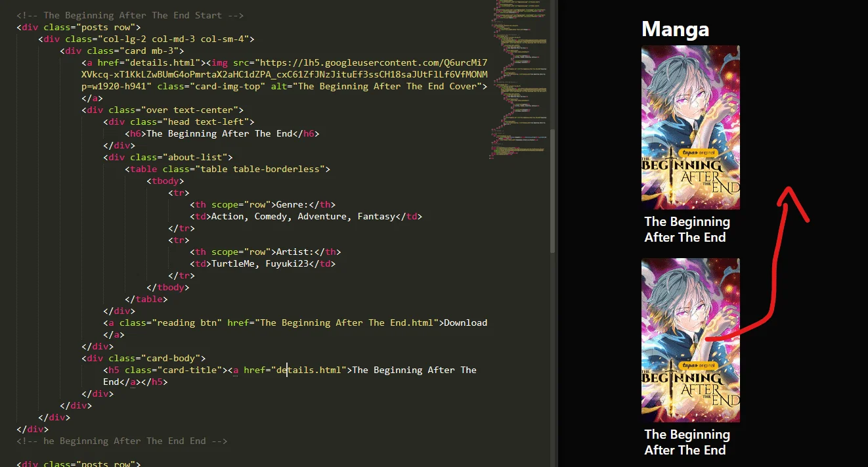This screenshot has width=868, height=467.
Task: Click the 'TurtleMe, Fuyuki23' cell text
Action: coord(260,263)
